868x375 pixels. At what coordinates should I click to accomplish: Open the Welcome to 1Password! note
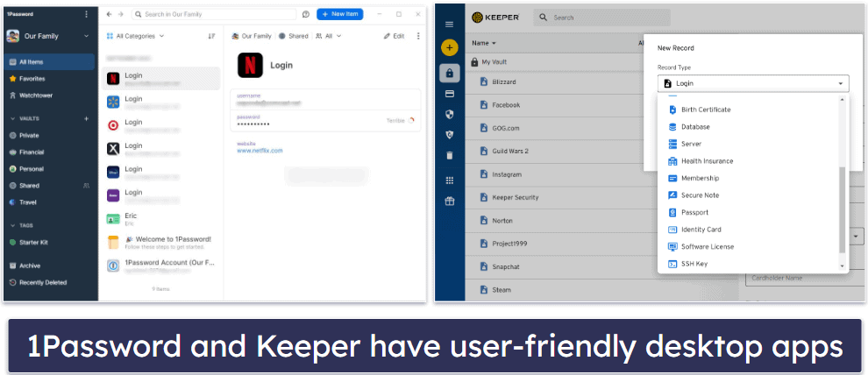click(161, 242)
